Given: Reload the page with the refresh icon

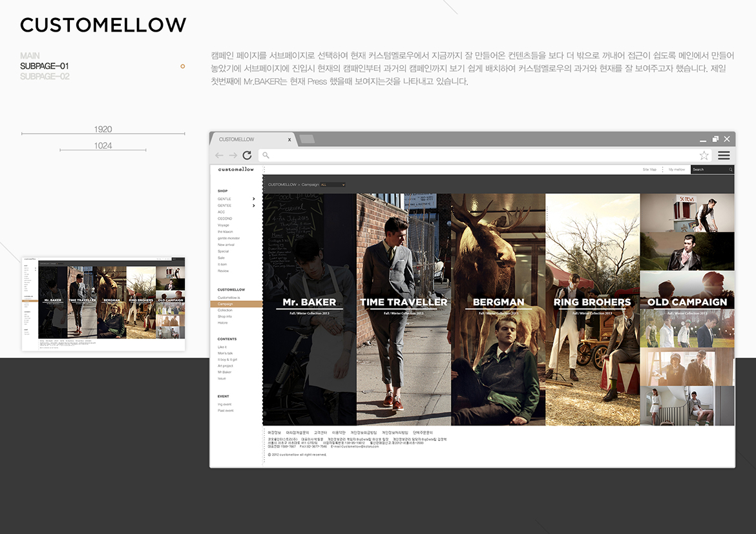Looking at the screenshot, I should pos(247,155).
